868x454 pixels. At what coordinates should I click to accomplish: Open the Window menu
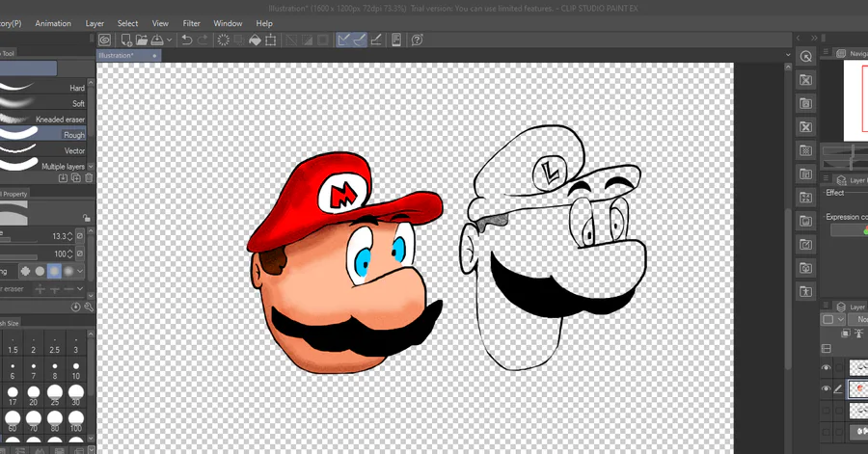(x=228, y=23)
